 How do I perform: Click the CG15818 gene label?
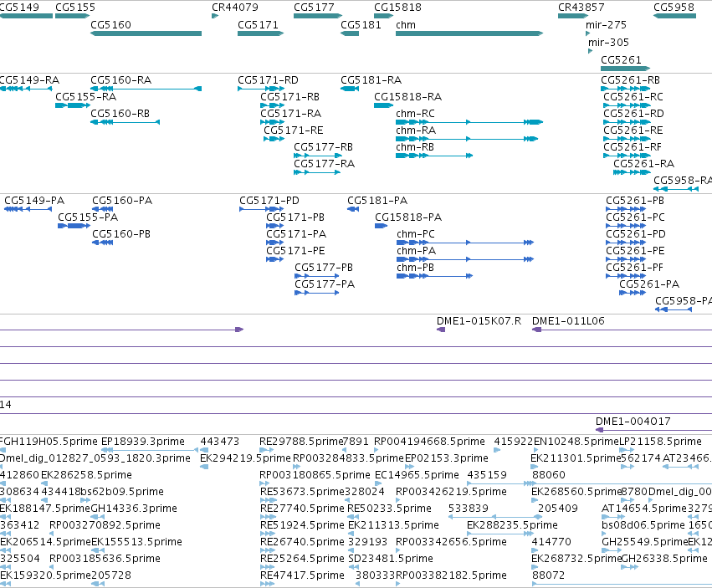coord(397,8)
